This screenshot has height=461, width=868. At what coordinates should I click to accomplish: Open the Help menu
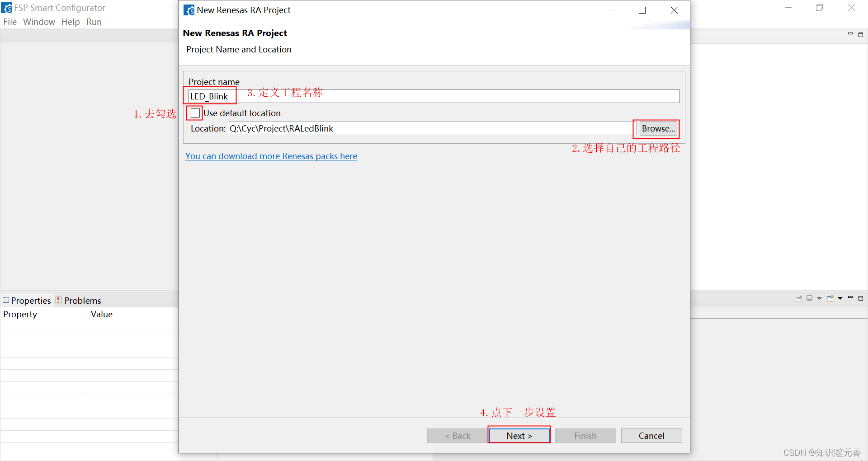pyautogui.click(x=71, y=22)
